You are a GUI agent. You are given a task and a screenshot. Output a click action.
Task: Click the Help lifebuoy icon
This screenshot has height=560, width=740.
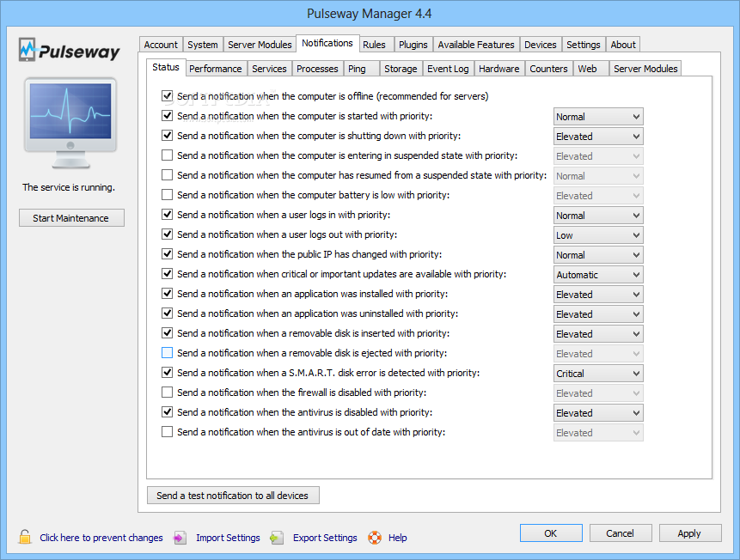click(x=375, y=538)
